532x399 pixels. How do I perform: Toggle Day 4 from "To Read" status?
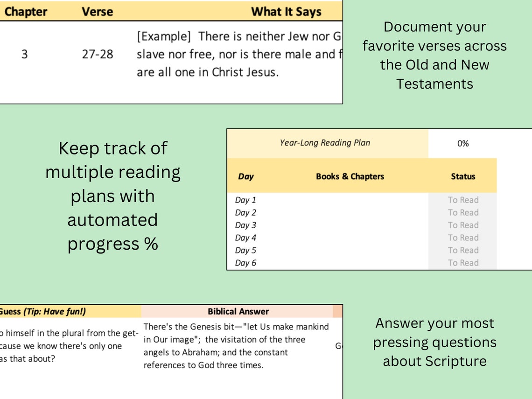[x=463, y=238]
